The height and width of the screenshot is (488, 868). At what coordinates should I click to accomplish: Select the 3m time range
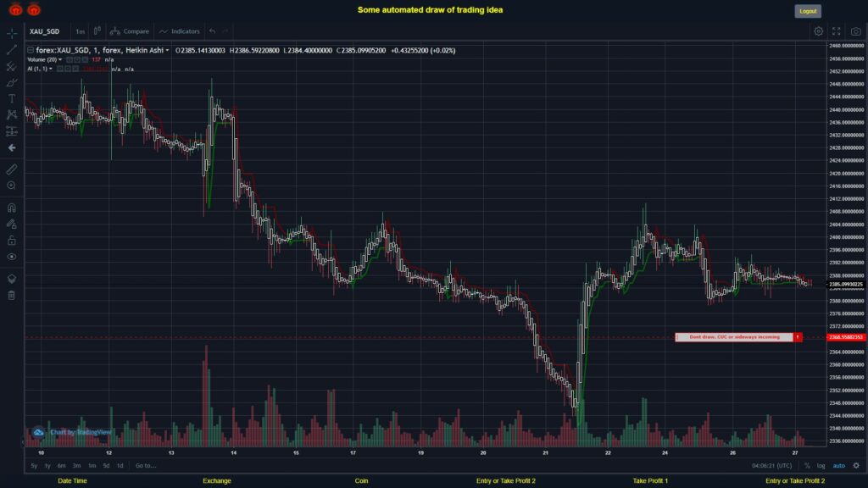click(x=77, y=465)
